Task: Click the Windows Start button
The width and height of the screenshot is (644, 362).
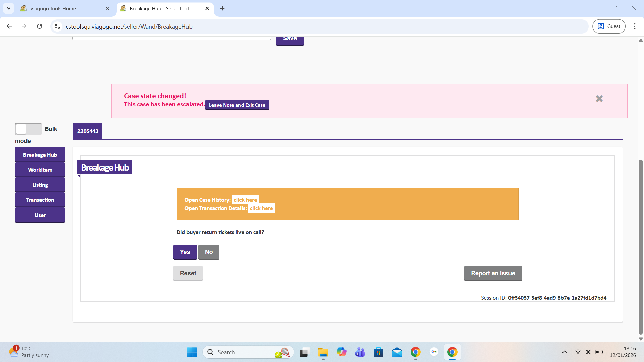Action: (192, 352)
